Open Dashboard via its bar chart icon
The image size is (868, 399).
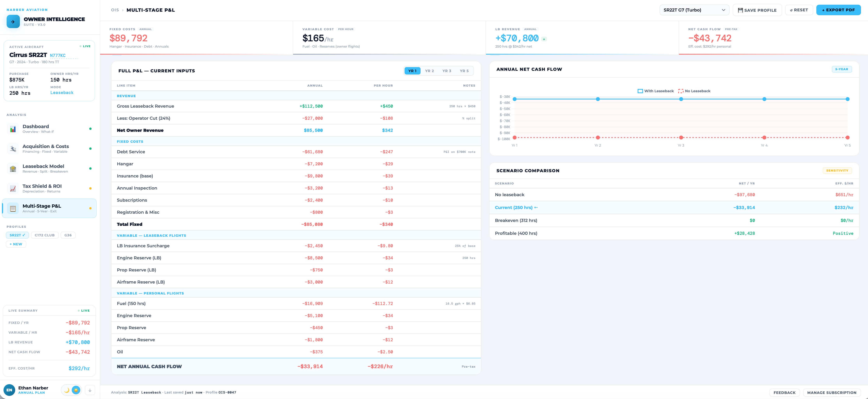(x=13, y=129)
